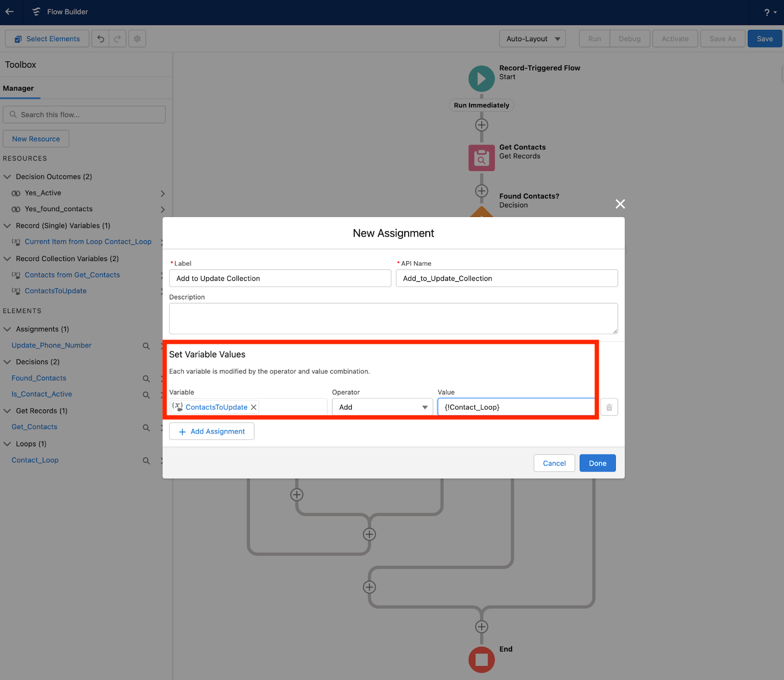The image size is (784, 680).
Task: Click the magnifier icon beside Get_Contacts
Action: pyautogui.click(x=146, y=427)
